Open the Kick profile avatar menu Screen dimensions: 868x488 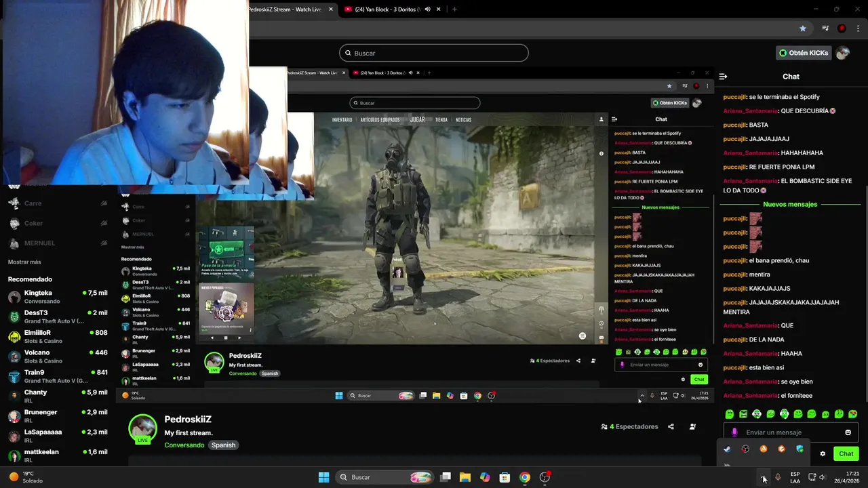click(843, 53)
